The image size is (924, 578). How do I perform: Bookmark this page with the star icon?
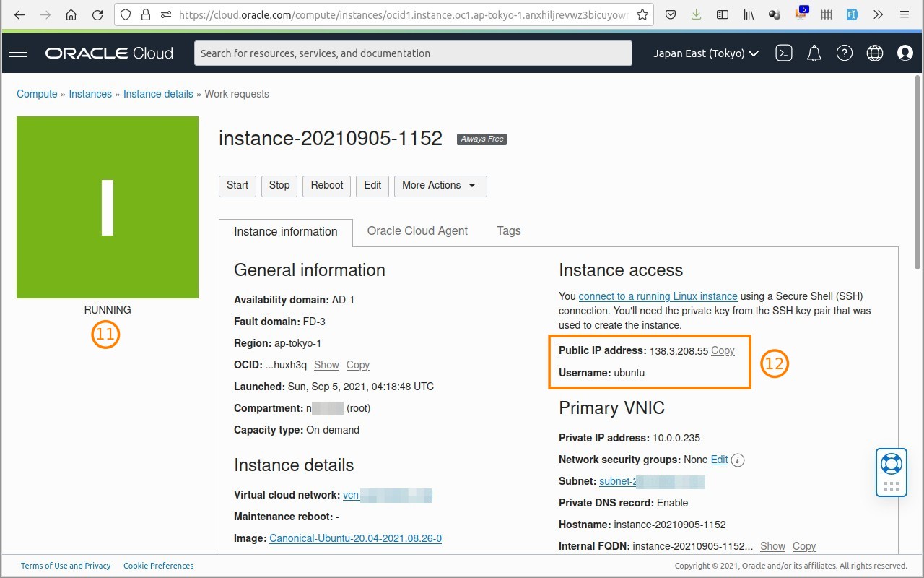(642, 14)
